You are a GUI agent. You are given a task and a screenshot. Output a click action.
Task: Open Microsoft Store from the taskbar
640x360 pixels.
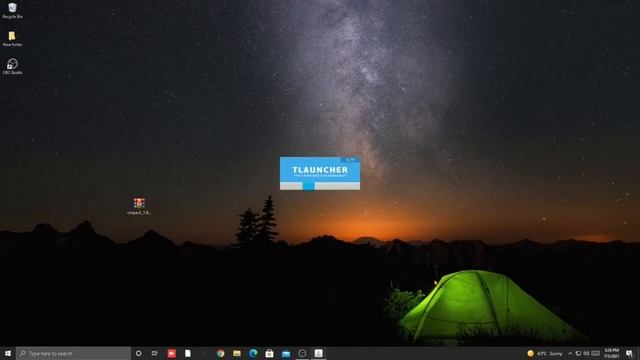point(269,353)
